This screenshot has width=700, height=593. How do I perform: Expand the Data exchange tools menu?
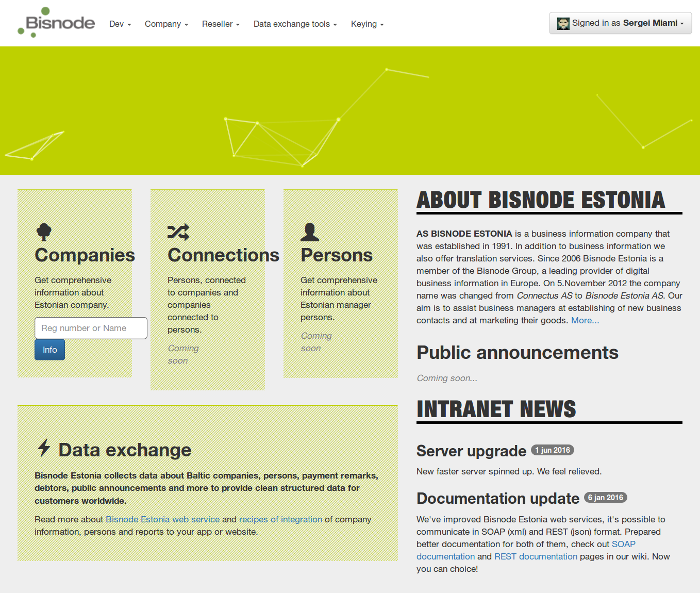[x=295, y=24]
